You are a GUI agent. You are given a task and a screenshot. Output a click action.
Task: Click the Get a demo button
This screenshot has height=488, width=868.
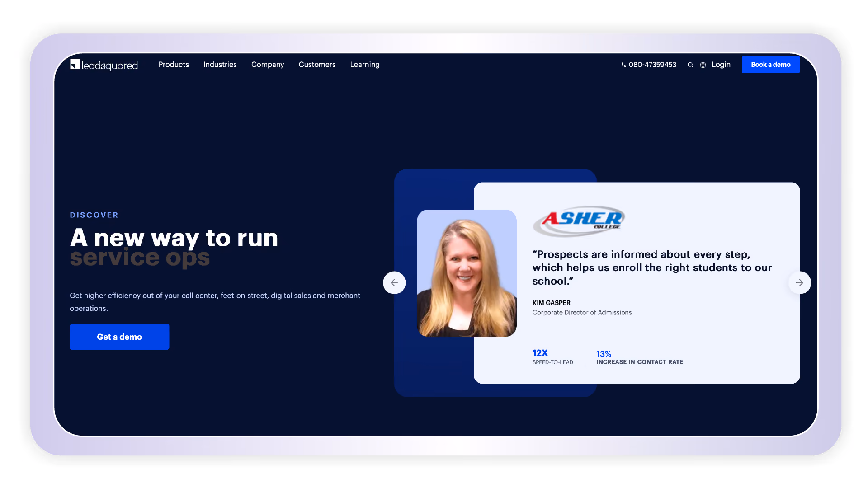pyautogui.click(x=119, y=337)
